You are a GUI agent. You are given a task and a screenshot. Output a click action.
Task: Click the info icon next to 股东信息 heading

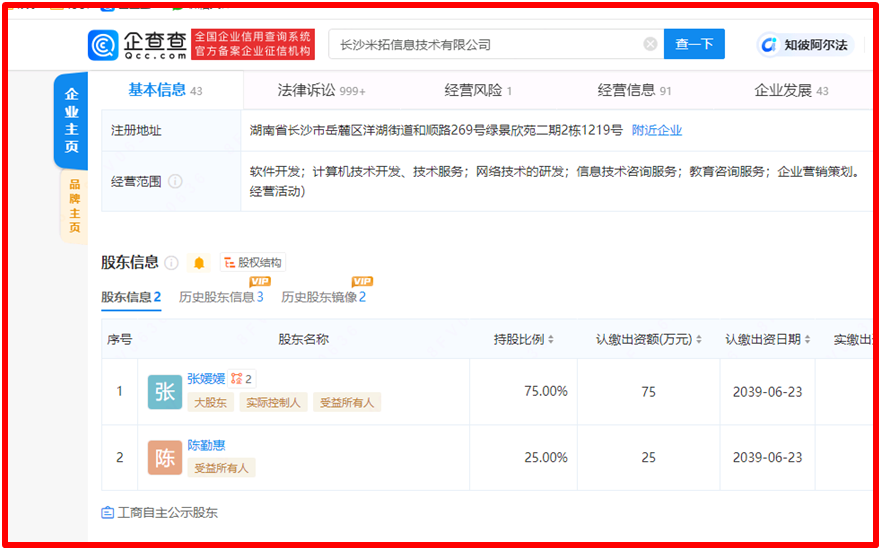(171, 263)
